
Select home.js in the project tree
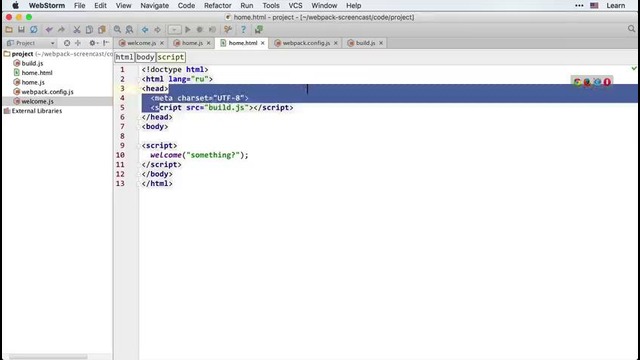pos(33,82)
